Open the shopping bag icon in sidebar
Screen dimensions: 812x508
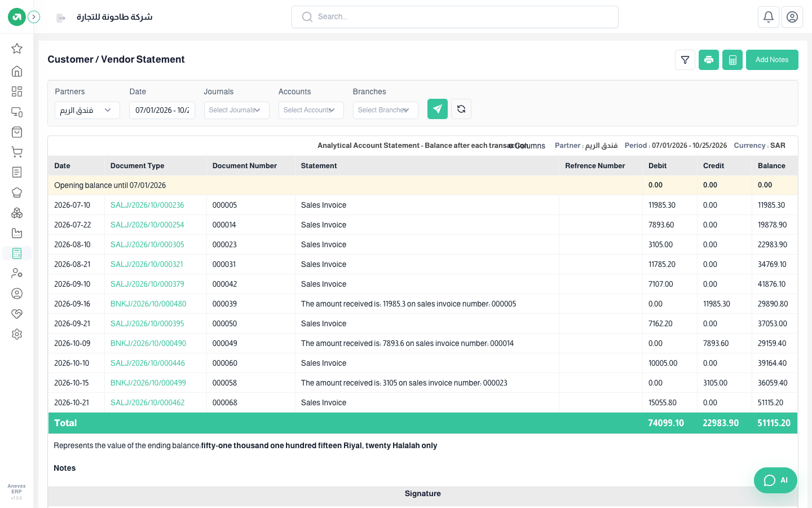point(17,132)
